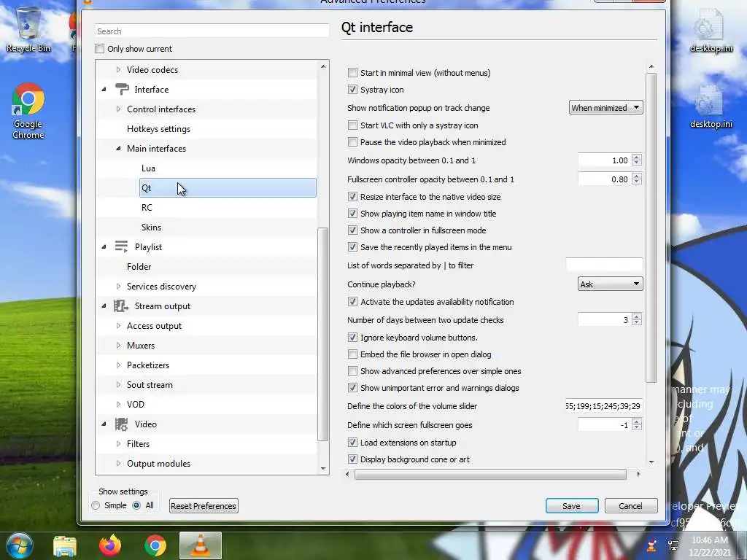
Task: Expand Packetizers tree node
Action: pos(118,365)
